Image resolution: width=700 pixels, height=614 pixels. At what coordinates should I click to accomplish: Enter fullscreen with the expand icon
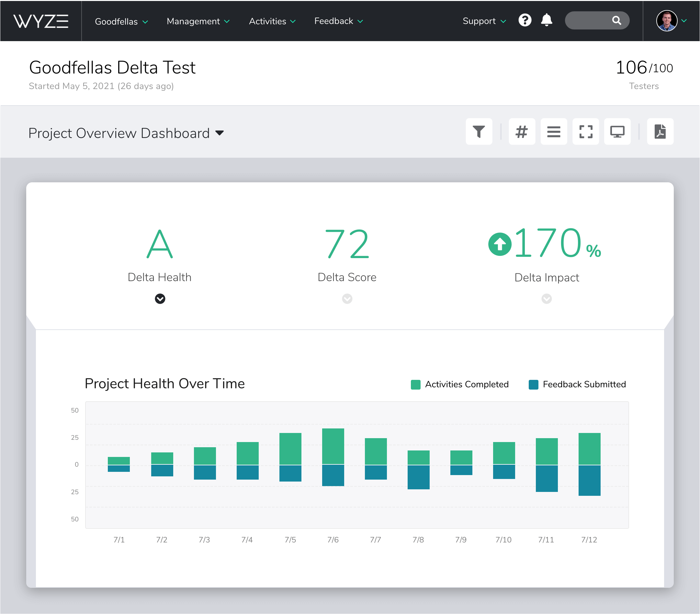pyautogui.click(x=586, y=131)
